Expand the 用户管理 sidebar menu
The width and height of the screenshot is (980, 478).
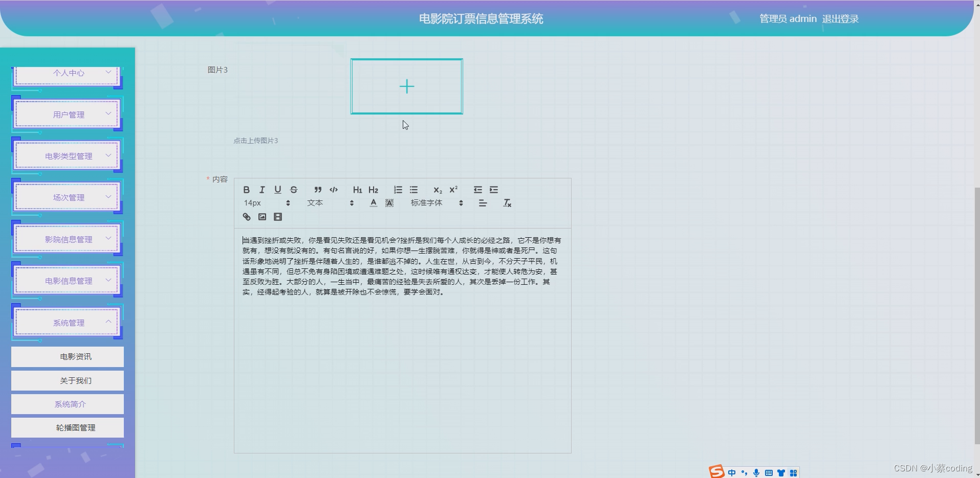pyautogui.click(x=68, y=115)
